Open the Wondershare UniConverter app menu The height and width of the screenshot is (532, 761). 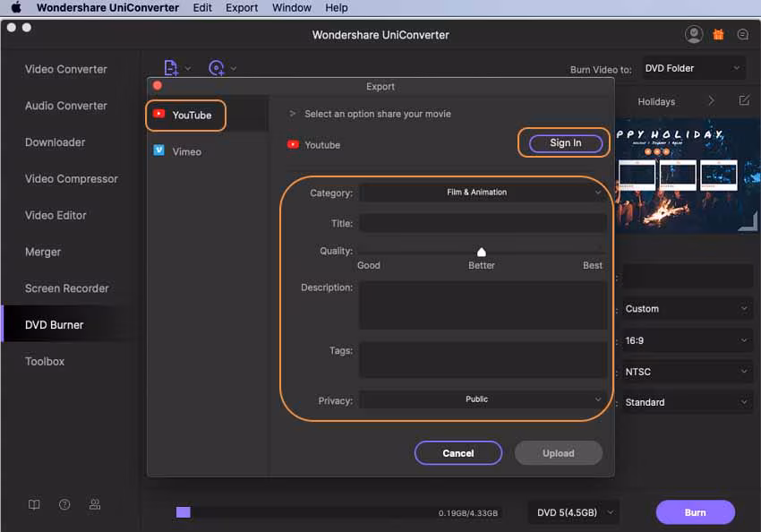(x=107, y=8)
